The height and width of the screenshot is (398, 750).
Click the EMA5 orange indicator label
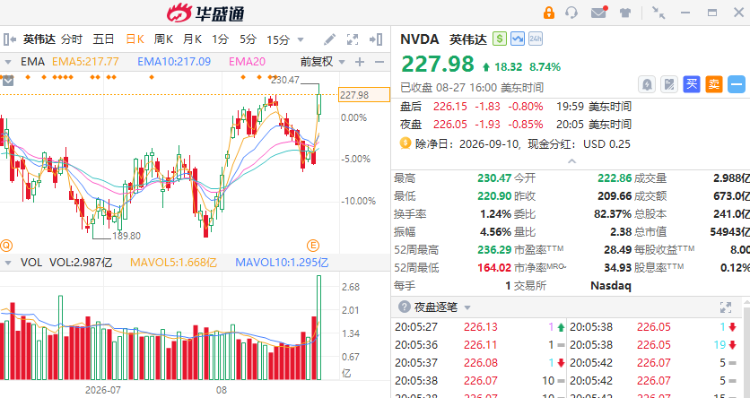86,62
